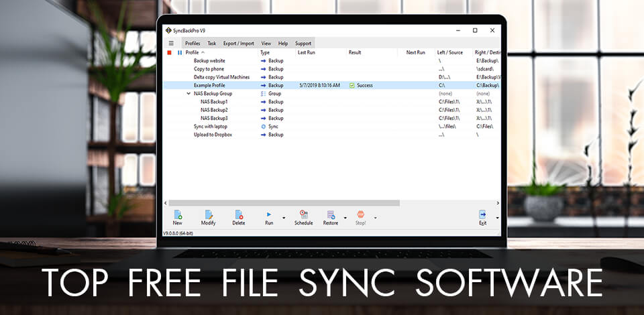Viewport: 644px width, 315px height.
Task: Select the NAS Backup3 profile
Action: click(x=214, y=118)
